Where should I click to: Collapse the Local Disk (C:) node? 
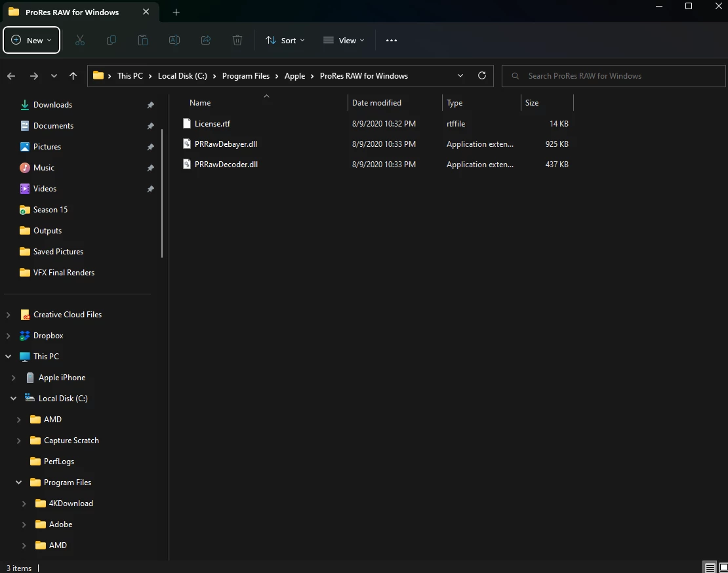(x=14, y=399)
